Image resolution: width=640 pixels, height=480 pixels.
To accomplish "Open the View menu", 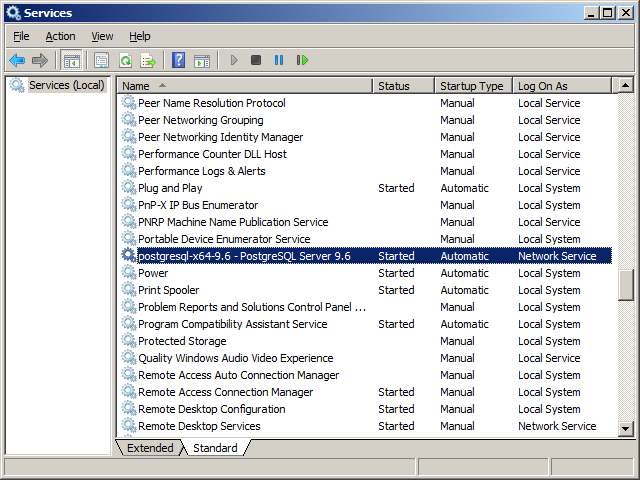I will coord(102,36).
